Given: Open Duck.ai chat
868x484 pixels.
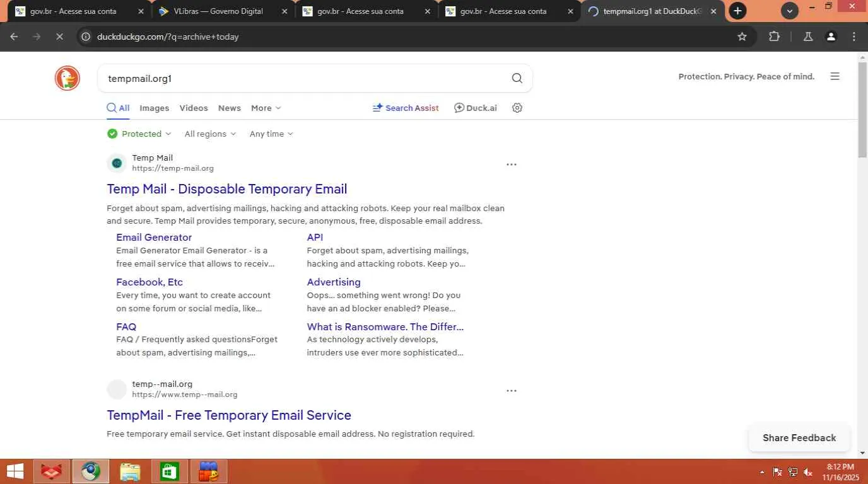Looking at the screenshot, I should pyautogui.click(x=476, y=108).
